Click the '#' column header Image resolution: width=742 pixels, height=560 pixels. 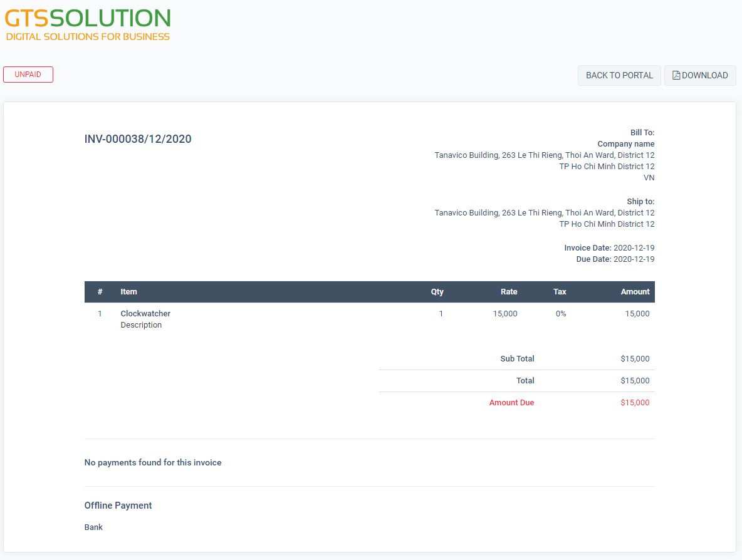pos(100,292)
